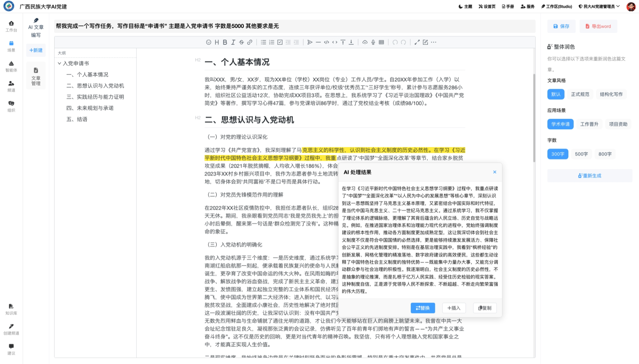Switch editor to fullscreen mode

(x=417, y=42)
